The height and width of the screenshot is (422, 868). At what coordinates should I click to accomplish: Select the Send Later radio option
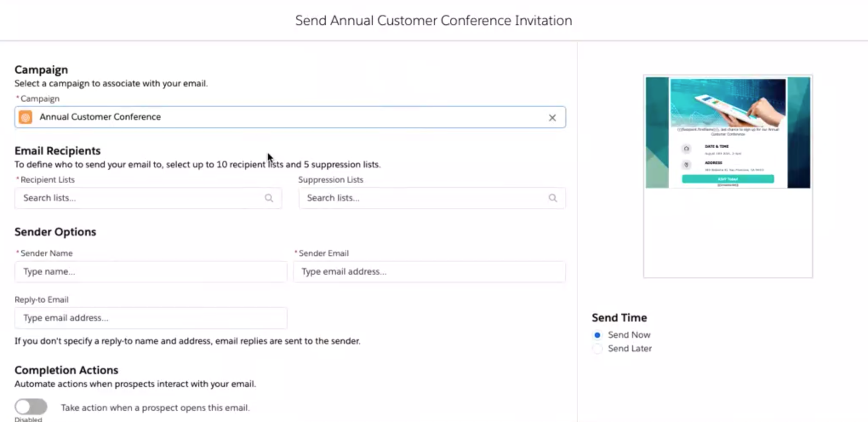tap(597, 349)
